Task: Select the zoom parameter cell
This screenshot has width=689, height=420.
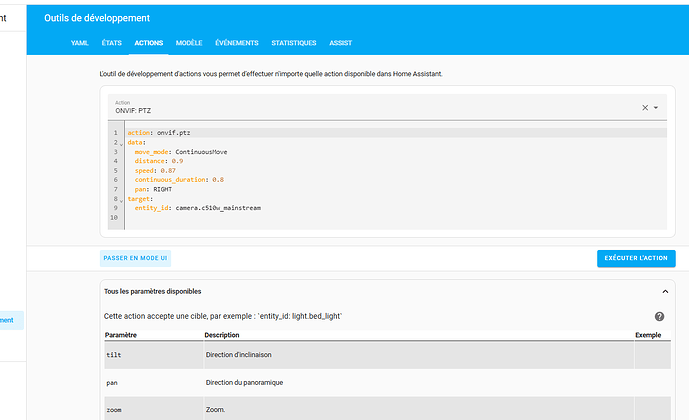Action: pyautogui.click(x=154, y=409)
